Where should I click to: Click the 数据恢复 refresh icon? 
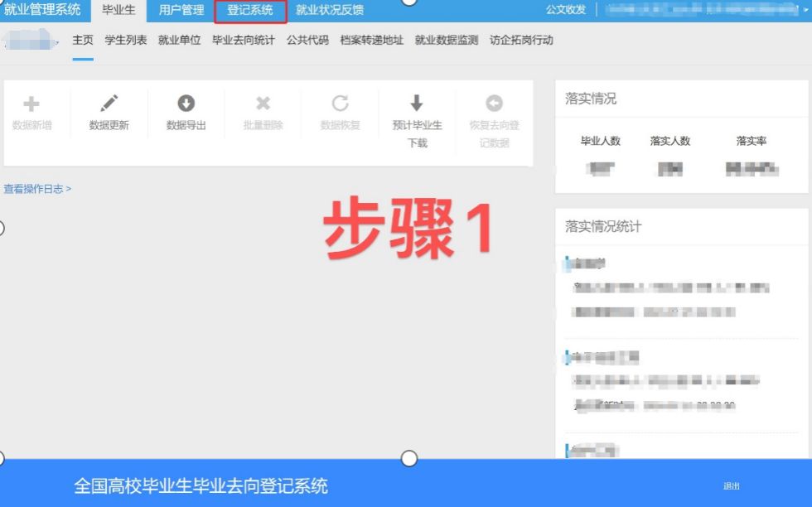click(340, 106)
